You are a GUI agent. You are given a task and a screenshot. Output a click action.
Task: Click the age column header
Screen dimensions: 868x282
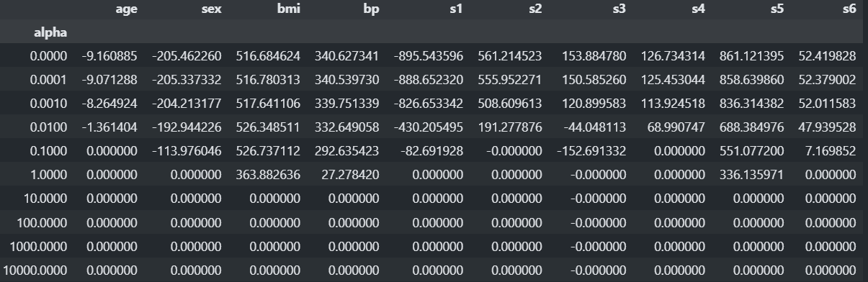(x=127, y=9)
